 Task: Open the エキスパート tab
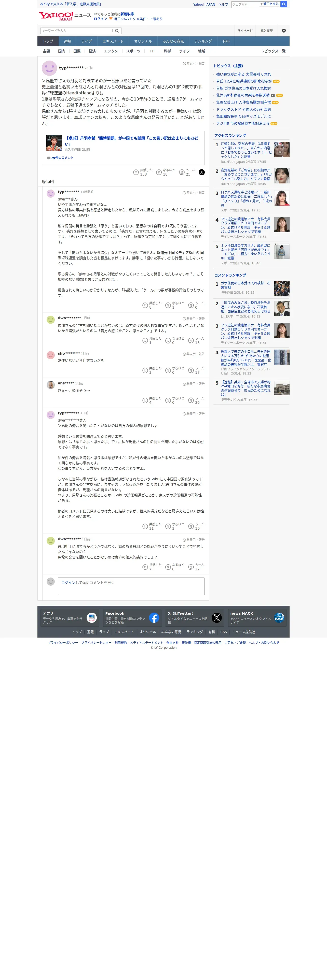pos(113,41)
